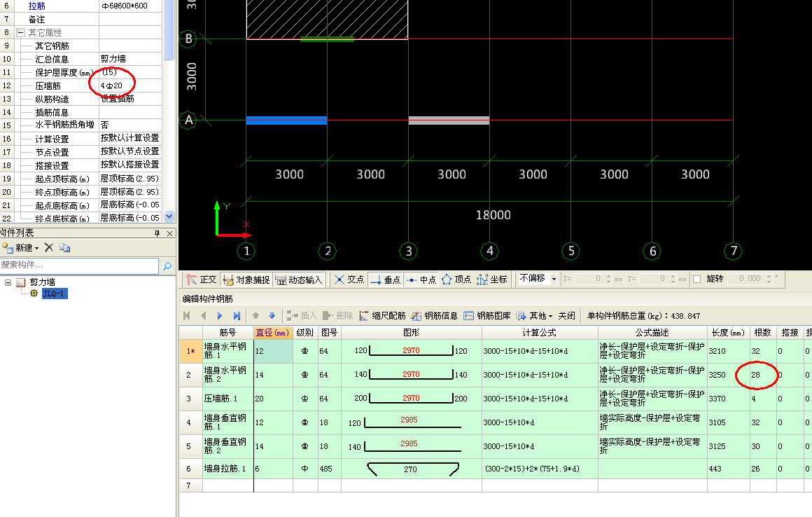Click the 拉筋 property link

(37, 6)
